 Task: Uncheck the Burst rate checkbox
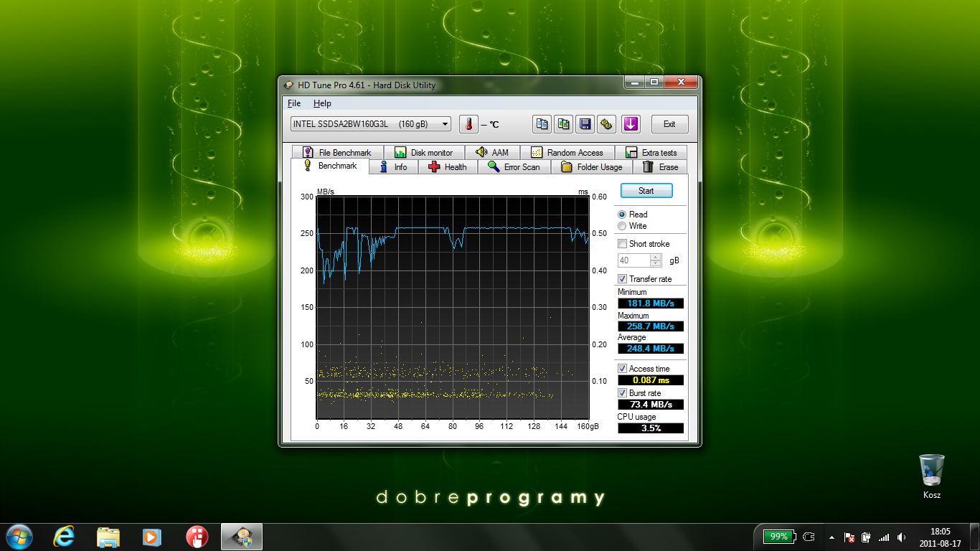click(622, 393)
